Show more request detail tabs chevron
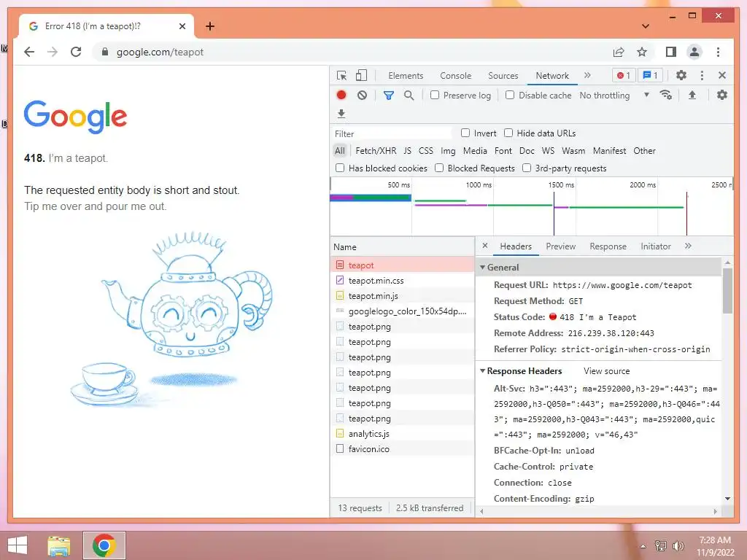Viewport: 747px width, 560px height. point(688,246)
